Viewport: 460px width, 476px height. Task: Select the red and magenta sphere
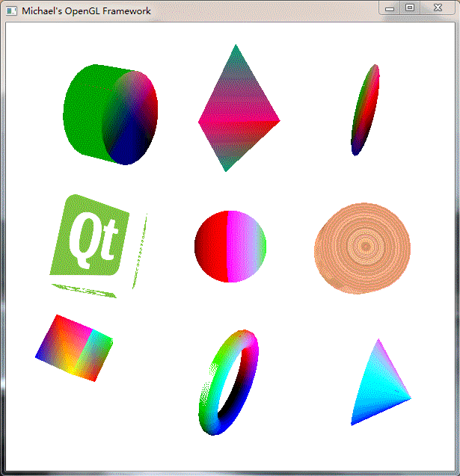(x=230, y=247)
